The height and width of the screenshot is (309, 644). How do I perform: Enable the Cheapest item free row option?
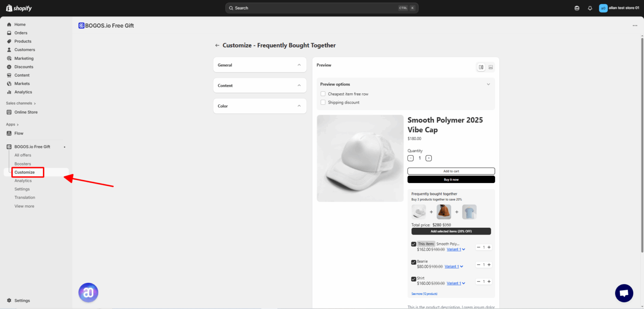pyautogui.click(x=323, y=94)
